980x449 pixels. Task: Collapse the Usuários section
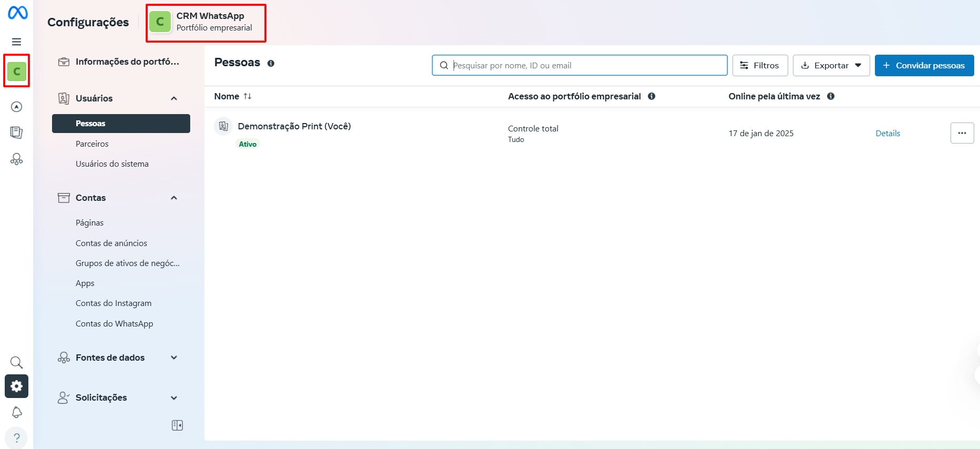(174, 98)
